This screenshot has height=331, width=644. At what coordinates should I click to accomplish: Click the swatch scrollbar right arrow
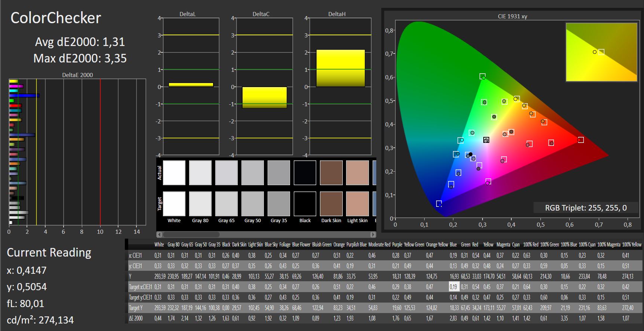click(373, 235)
